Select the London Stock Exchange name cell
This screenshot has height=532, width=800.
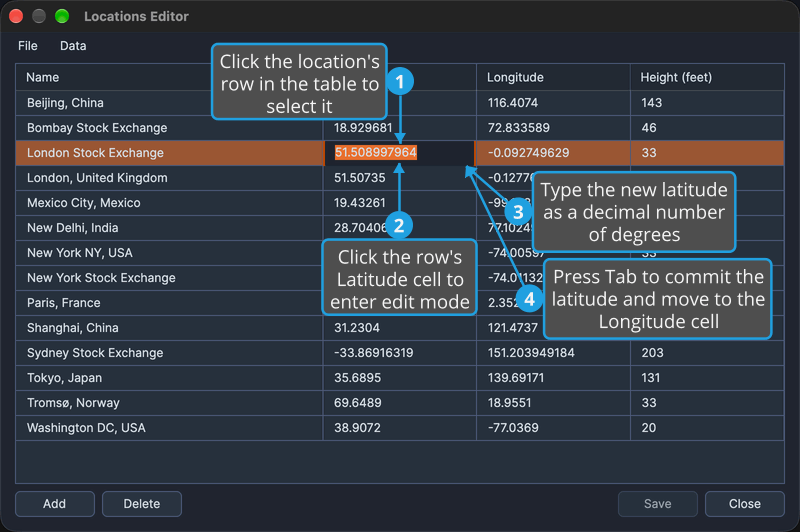click(169, 153)
